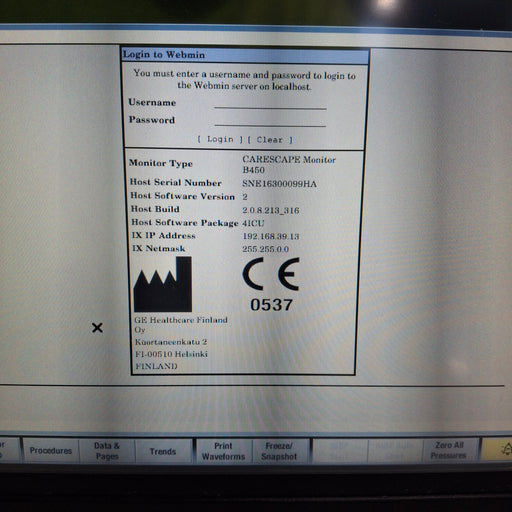Close the Webmin page with the X icon

(x=97, y=328)
